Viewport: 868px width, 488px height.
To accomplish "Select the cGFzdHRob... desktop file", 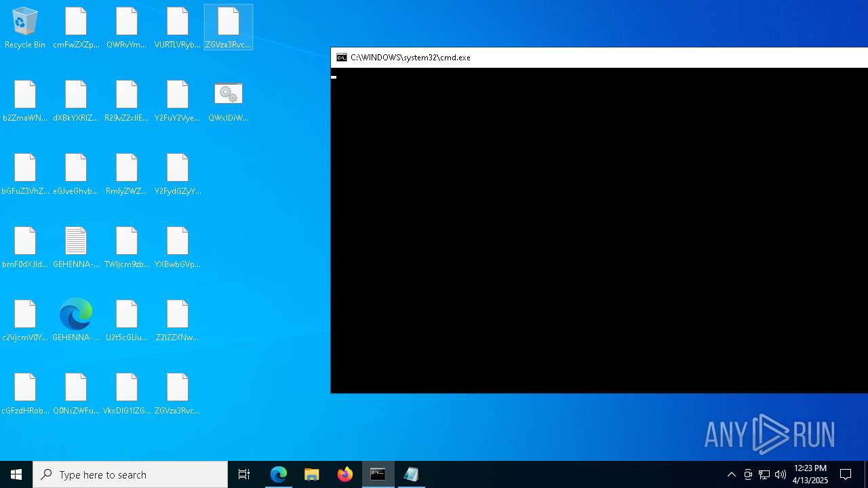I will point(25,394).
